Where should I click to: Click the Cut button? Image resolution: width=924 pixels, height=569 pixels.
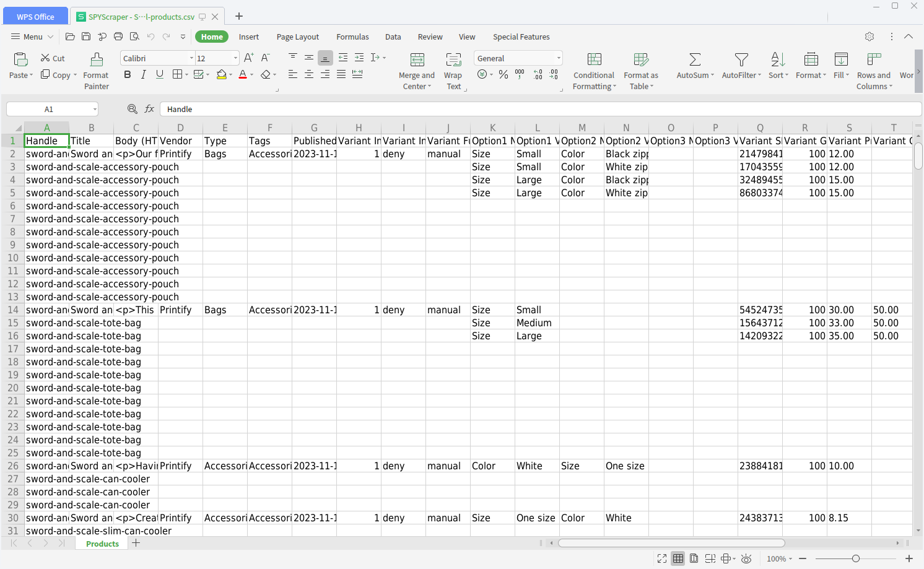[53, 58]
